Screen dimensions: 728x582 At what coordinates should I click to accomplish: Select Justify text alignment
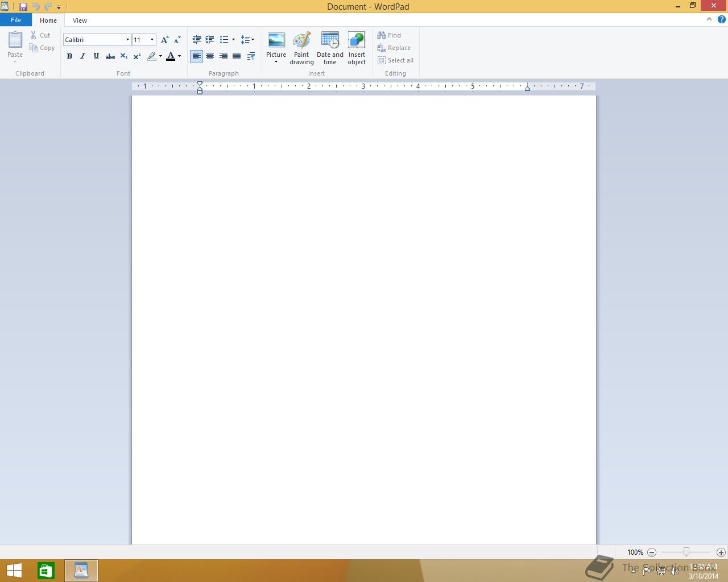tap(237, 56)
